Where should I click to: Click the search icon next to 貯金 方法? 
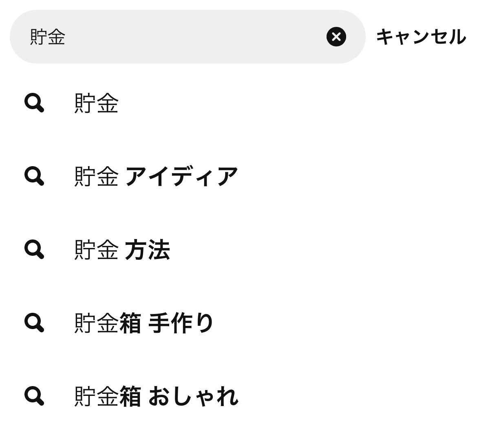click(34, 249)
